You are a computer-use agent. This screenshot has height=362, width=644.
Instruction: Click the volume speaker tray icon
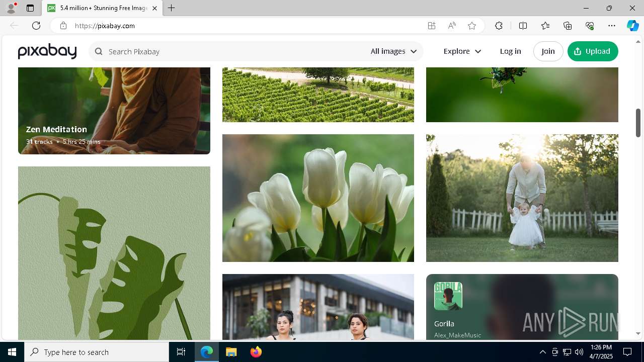579,352
